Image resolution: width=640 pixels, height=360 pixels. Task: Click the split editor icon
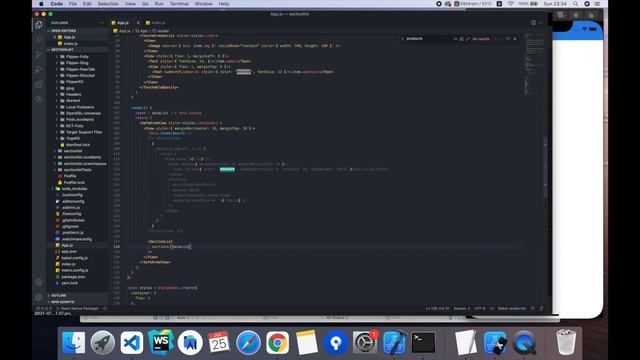tap(533, 23)
